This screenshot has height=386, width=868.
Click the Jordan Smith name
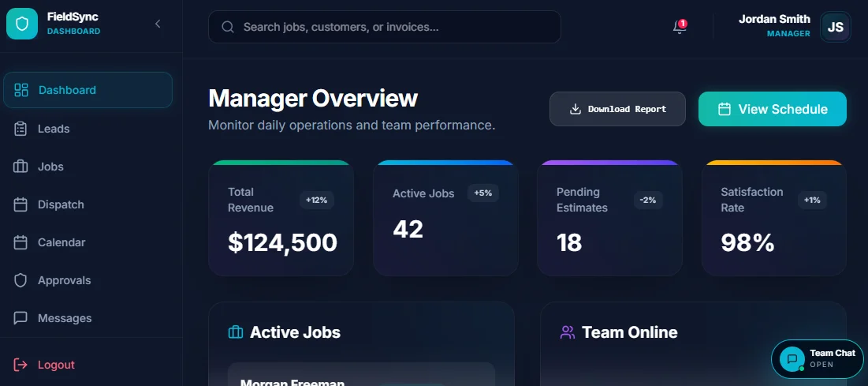click(x=774, y=20)
